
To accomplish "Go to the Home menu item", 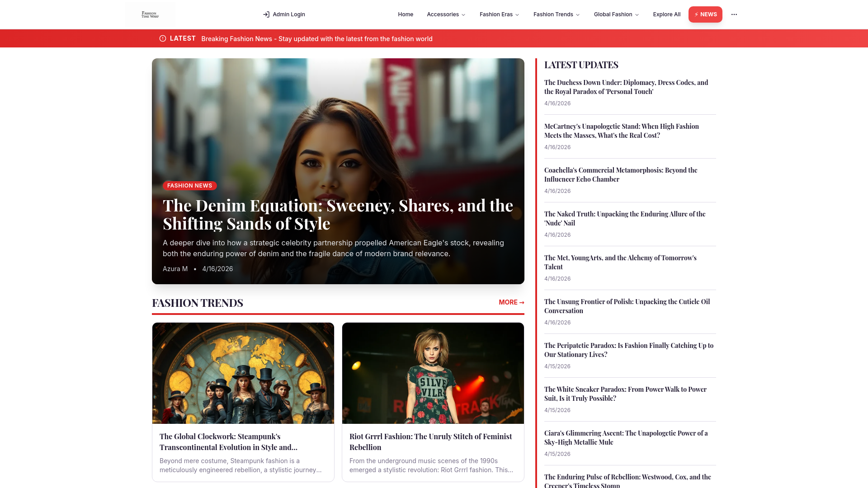I will (x=405, y=14).
